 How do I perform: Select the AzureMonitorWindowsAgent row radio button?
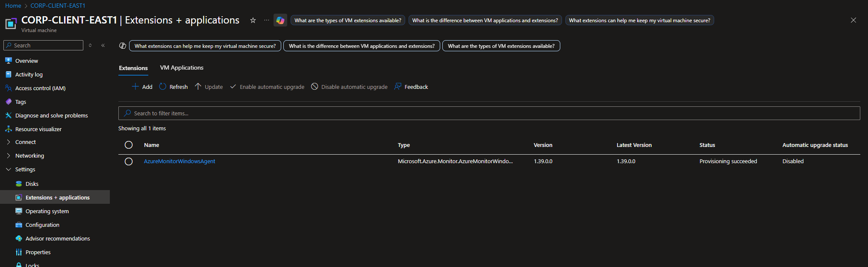pos(129,161)
